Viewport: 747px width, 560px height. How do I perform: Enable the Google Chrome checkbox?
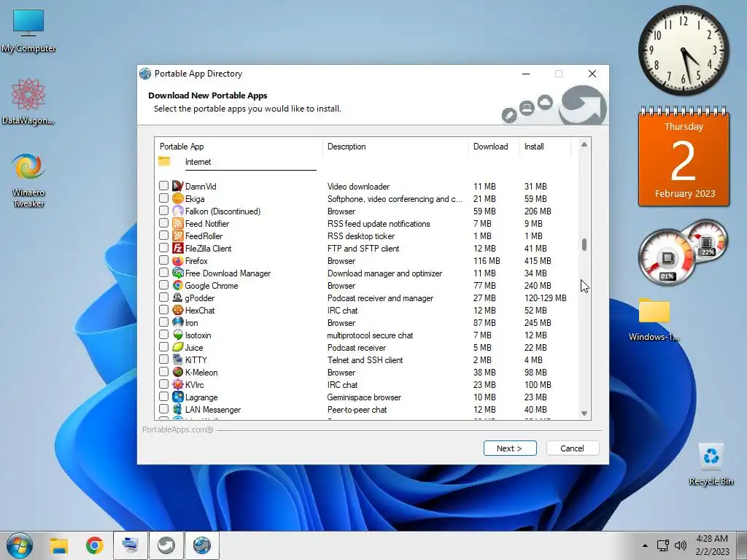pos(163,285)
